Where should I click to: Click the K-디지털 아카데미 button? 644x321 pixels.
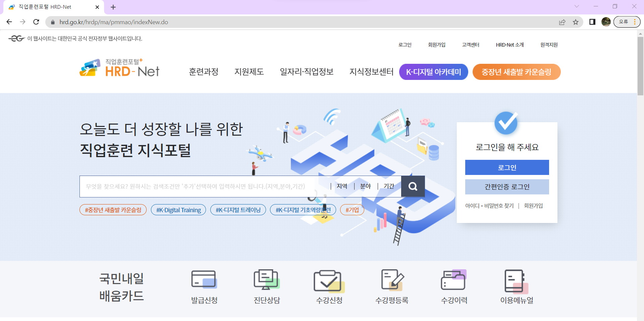point(434,72)
